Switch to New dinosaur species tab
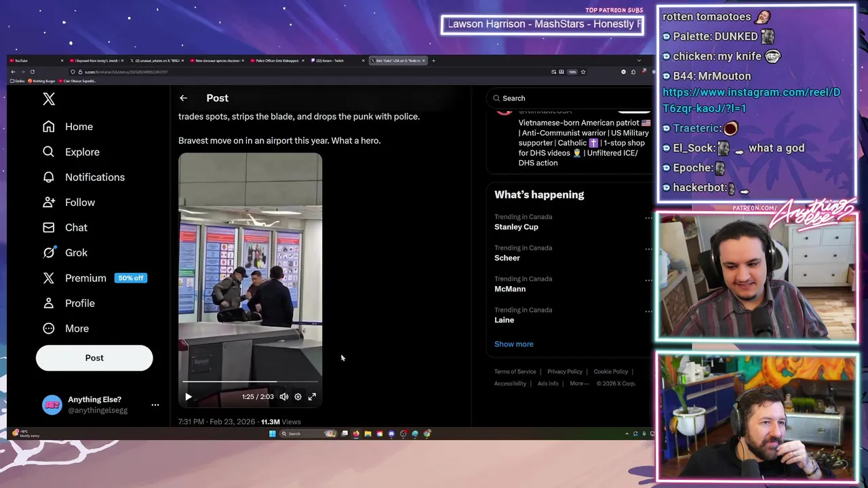Viewport: 868px width, 488px height. click(217, 60)
